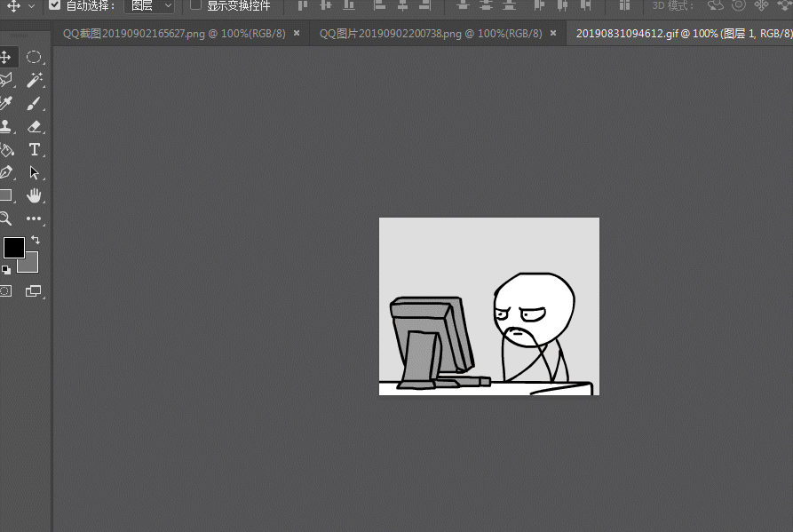Click the Align Right Edges icon
Image resolution: width=793 pixels, height=532 pixels.
(425, 5)
